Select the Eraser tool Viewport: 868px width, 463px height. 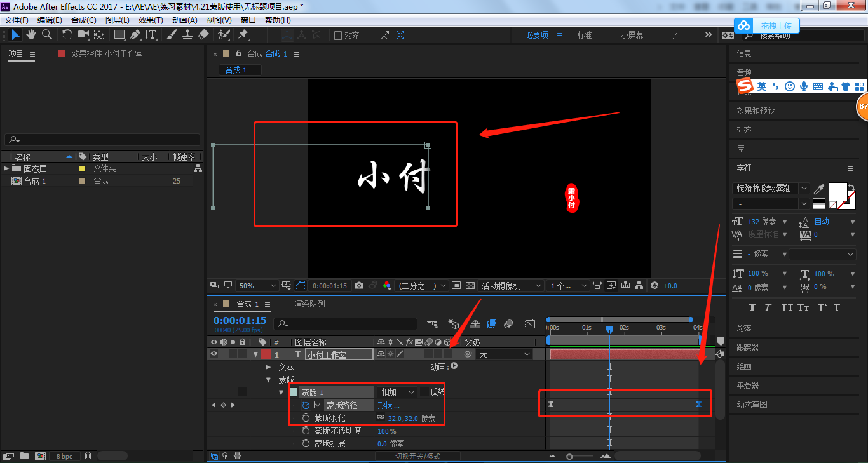point(203,35)
